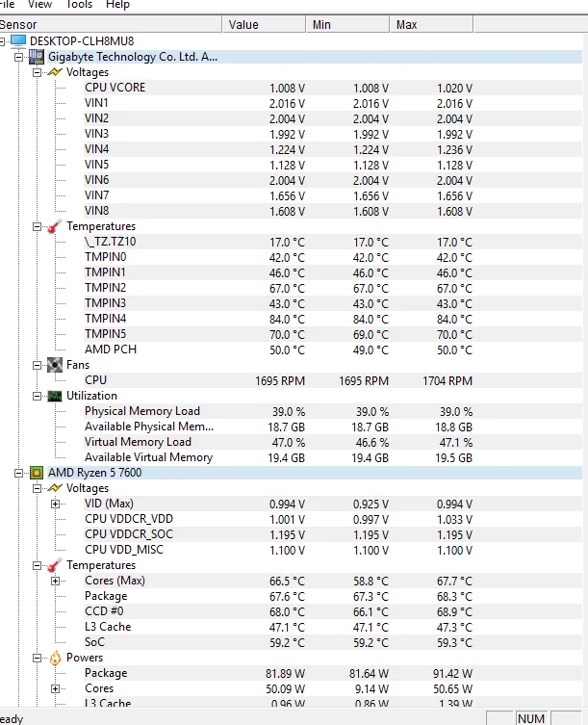Expand the Cores entry under Powers
This screenshot has height=725, width=588.
point(55,688)
